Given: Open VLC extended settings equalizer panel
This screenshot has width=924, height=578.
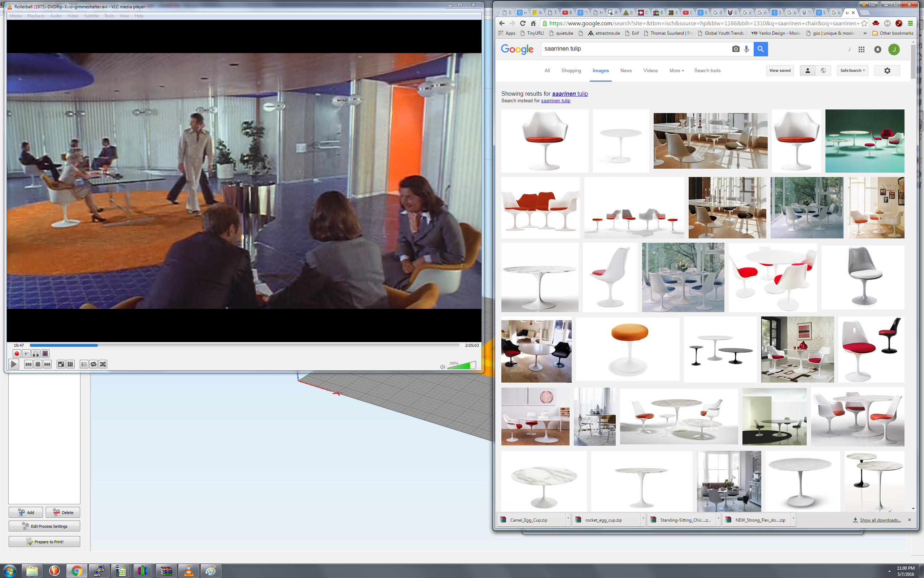Looking at the screenshot, I should (x=70, y=364).
